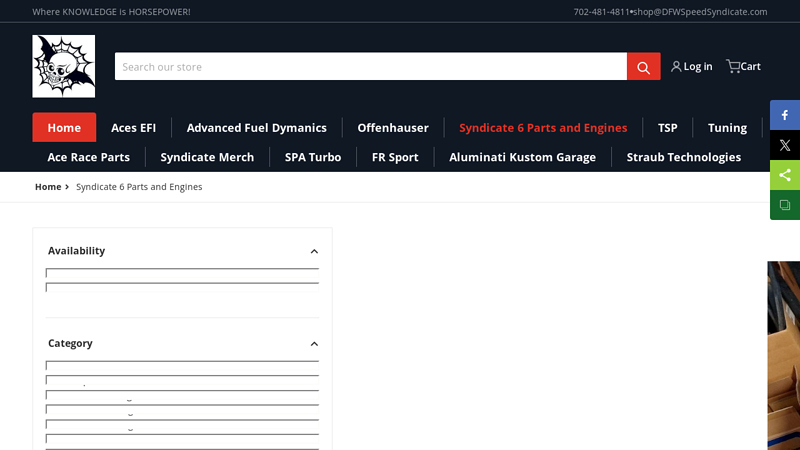
Task: Focus the Search our store field
Action: (x=370, y=67)
